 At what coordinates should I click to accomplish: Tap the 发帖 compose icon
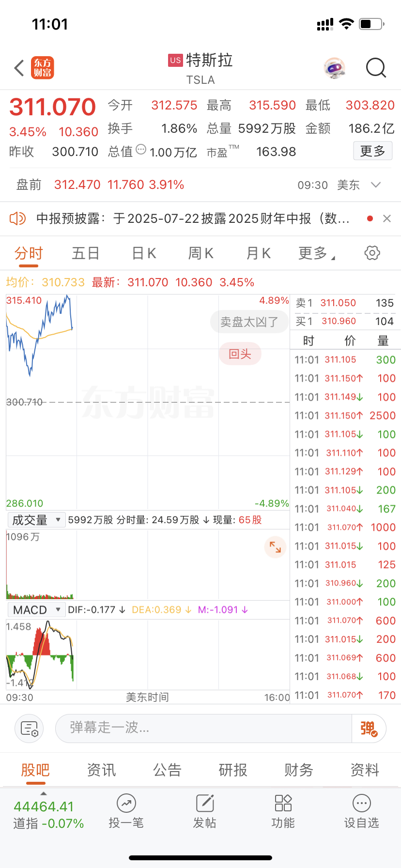click(205, 803)
